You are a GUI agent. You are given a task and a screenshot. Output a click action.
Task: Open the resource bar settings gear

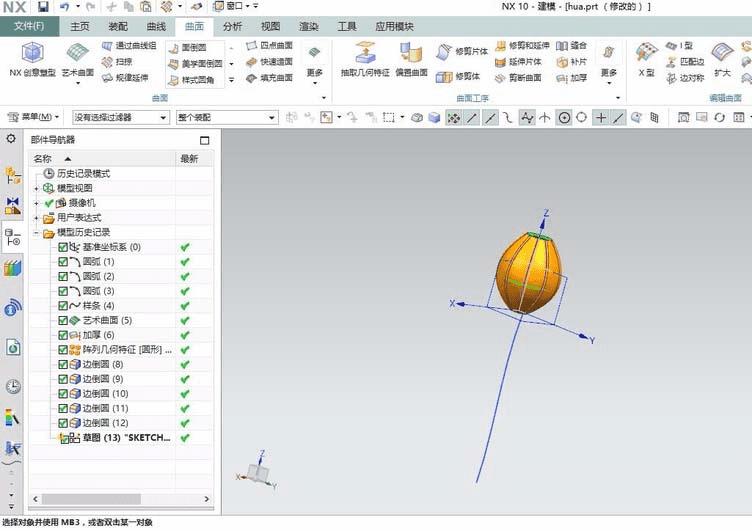click(x=11, y=139)
